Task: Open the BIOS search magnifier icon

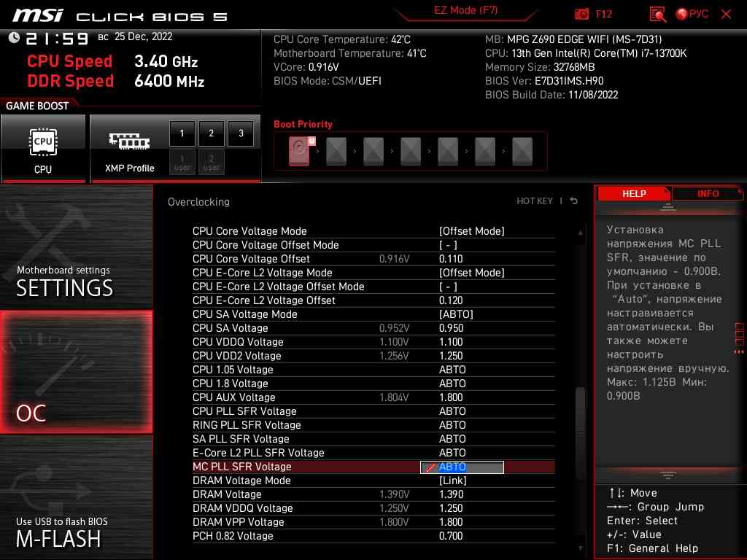Action: pos(657,15)
